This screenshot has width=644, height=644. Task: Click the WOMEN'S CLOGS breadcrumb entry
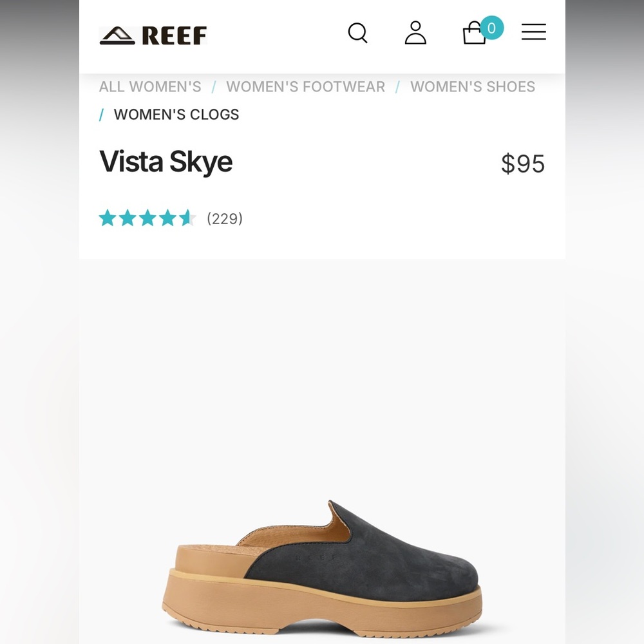click(176, 115)
